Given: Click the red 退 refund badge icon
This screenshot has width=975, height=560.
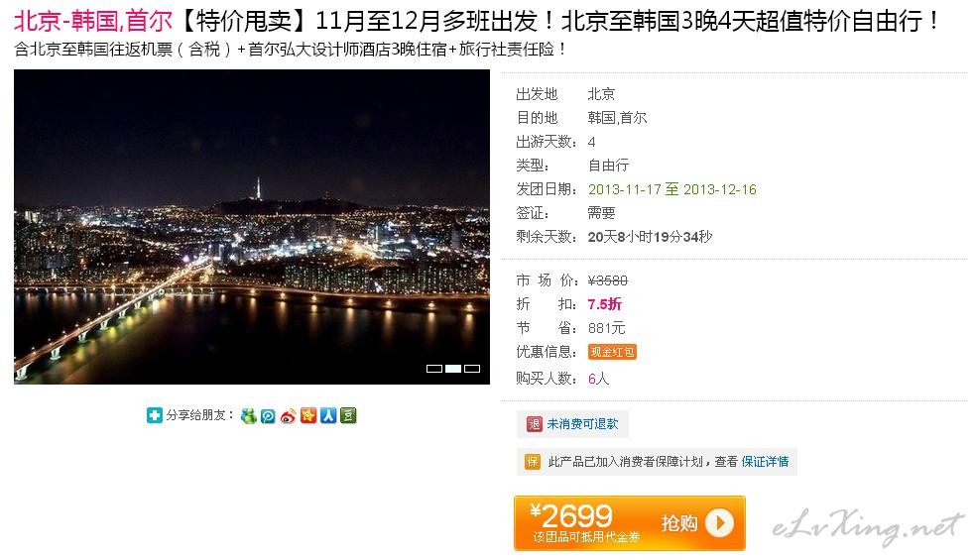Looking at the screenshot, I should pos(535,424).
